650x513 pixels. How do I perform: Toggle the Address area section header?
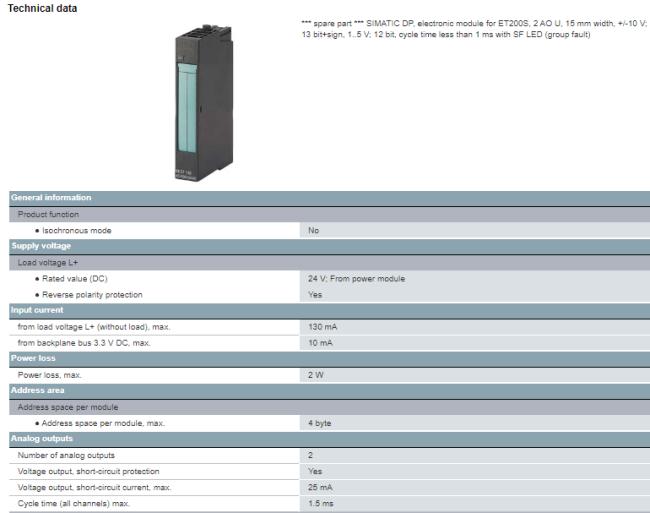click(39, 390)
